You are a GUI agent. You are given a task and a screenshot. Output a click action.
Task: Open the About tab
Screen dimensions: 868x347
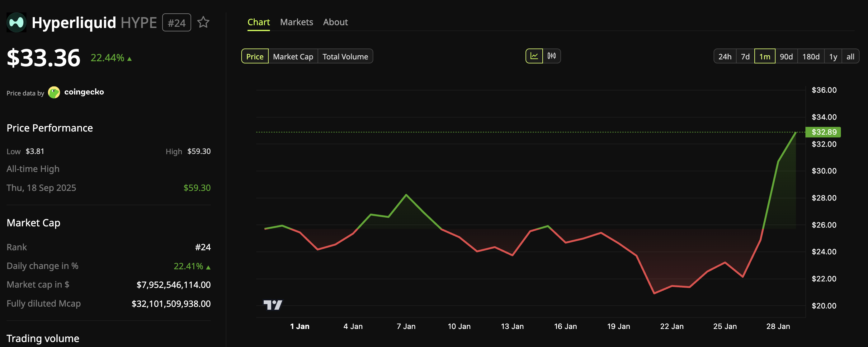pos(335,22)
